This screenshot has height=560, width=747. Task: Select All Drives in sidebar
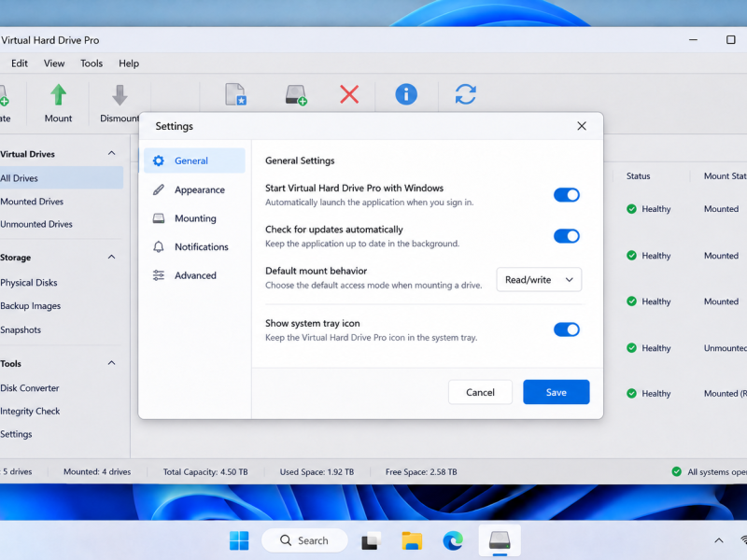click(61, 178)
